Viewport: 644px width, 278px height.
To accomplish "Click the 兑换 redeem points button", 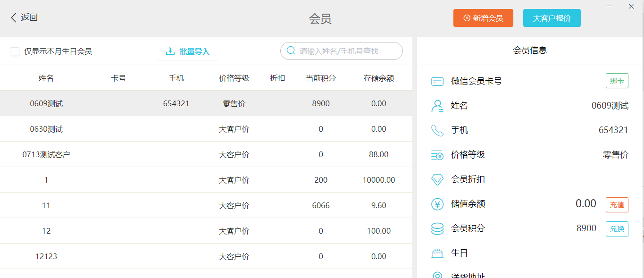I will coord(617,229).
